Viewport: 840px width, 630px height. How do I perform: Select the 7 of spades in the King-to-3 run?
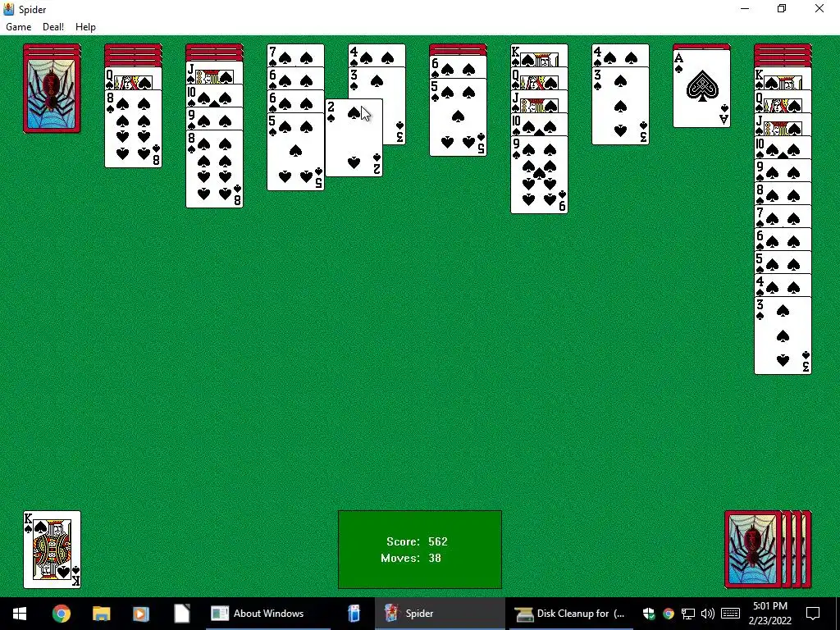[783, 217]
